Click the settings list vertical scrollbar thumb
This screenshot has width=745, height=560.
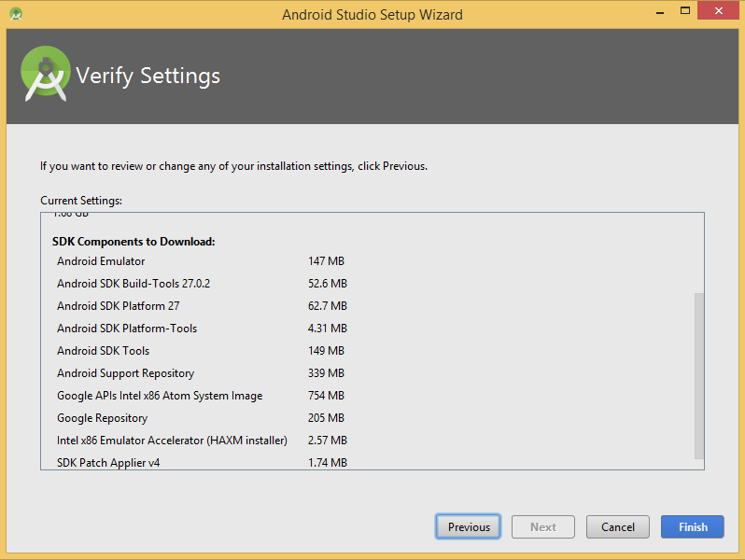(x=699, y=376)
